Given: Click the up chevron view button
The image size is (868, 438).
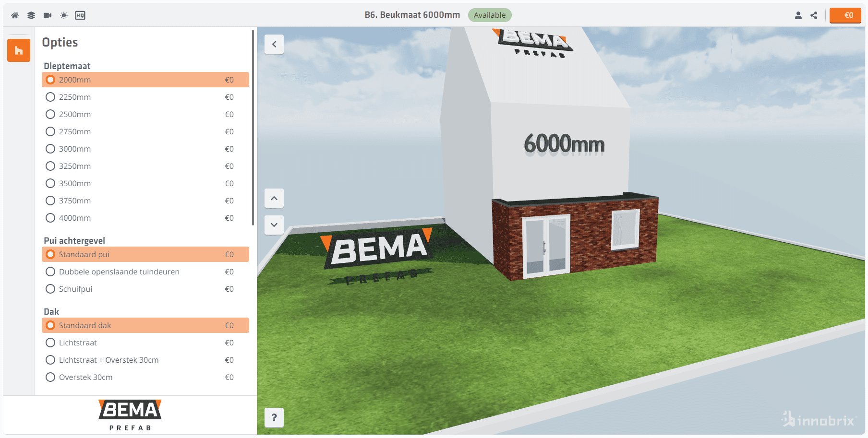Looking at the screenshot, I should (x=274, y=198).
